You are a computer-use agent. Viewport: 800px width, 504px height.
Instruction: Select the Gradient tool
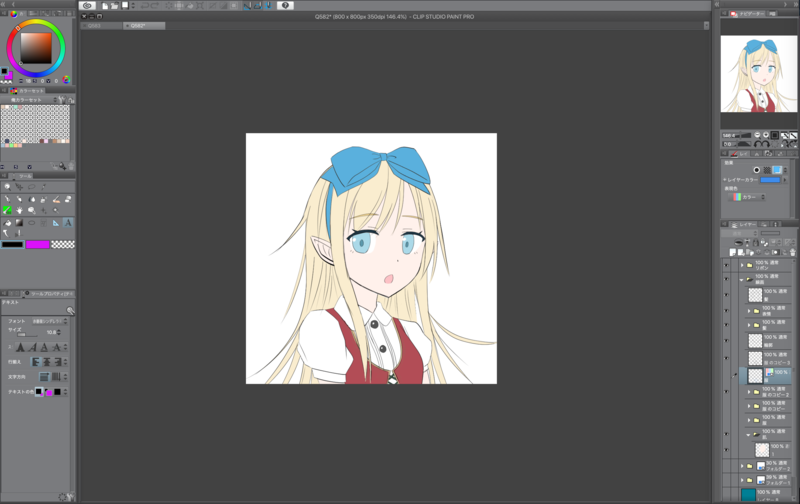19,223
